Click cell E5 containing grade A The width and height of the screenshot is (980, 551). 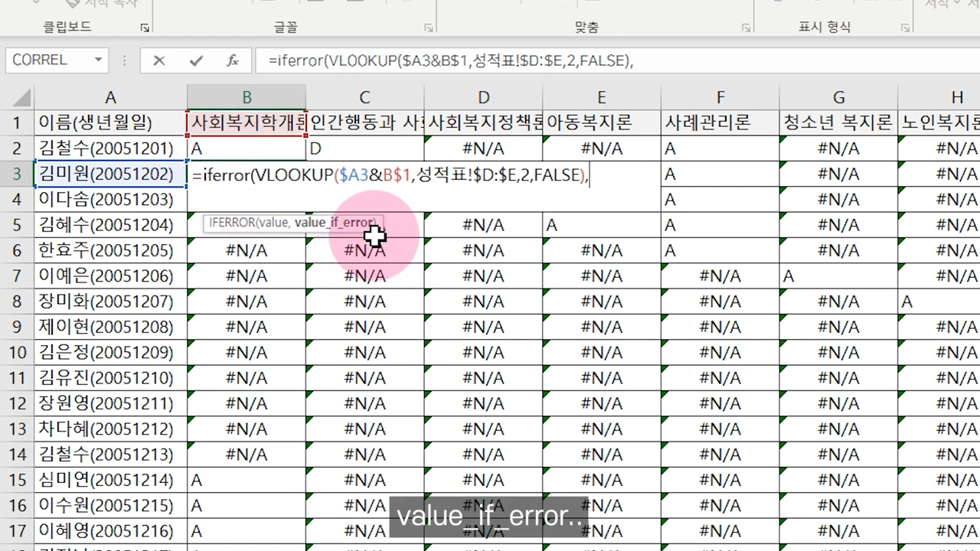pyautogui.click(x=602, y=225)
